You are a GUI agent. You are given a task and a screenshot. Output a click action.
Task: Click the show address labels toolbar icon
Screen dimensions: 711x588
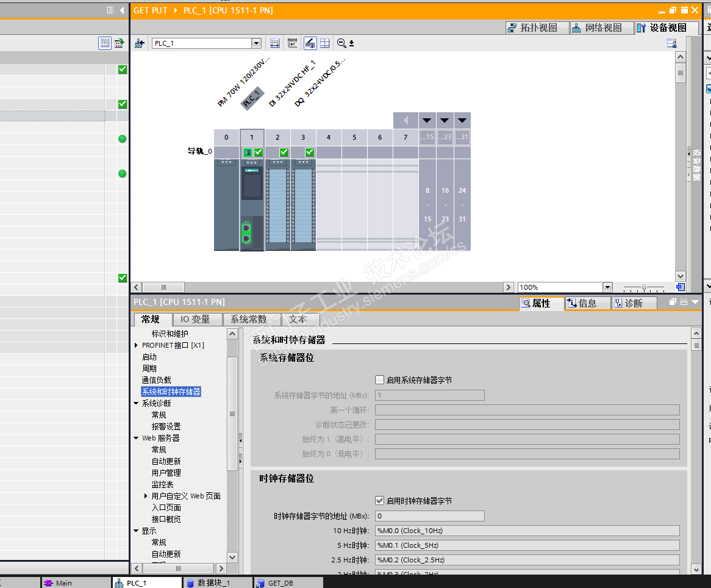point(275,43)
